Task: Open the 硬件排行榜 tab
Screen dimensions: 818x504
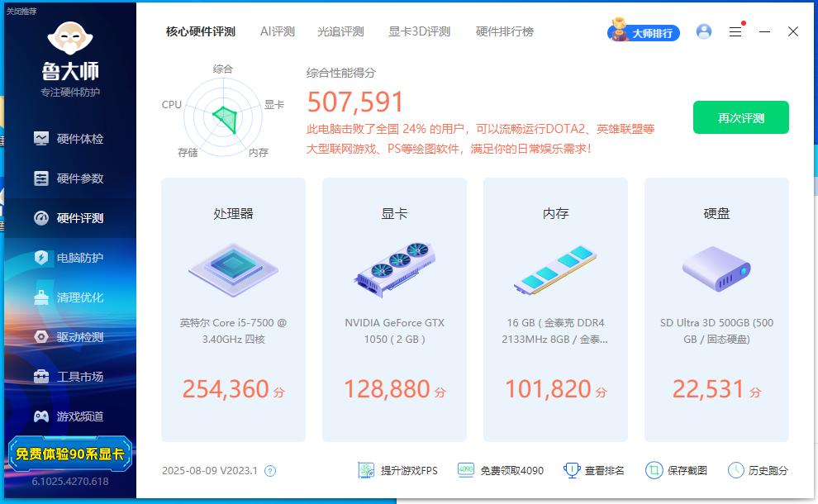Action: coord(504,31)
